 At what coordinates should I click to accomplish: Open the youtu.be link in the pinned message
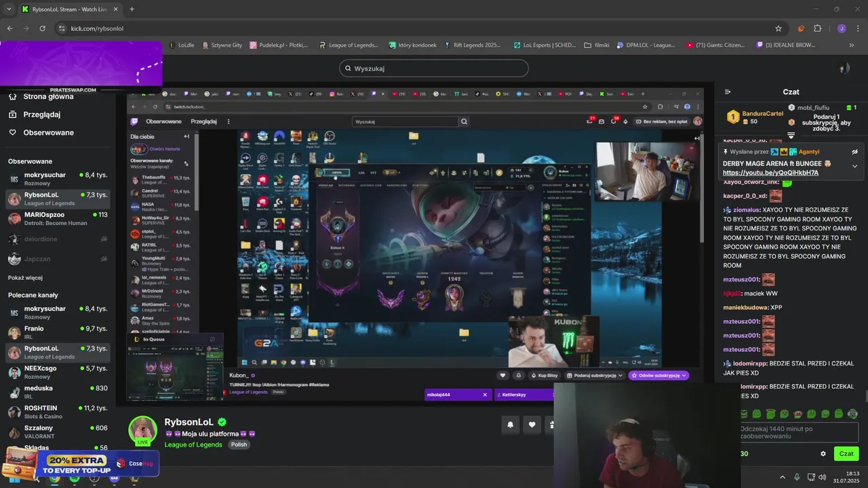770,173
